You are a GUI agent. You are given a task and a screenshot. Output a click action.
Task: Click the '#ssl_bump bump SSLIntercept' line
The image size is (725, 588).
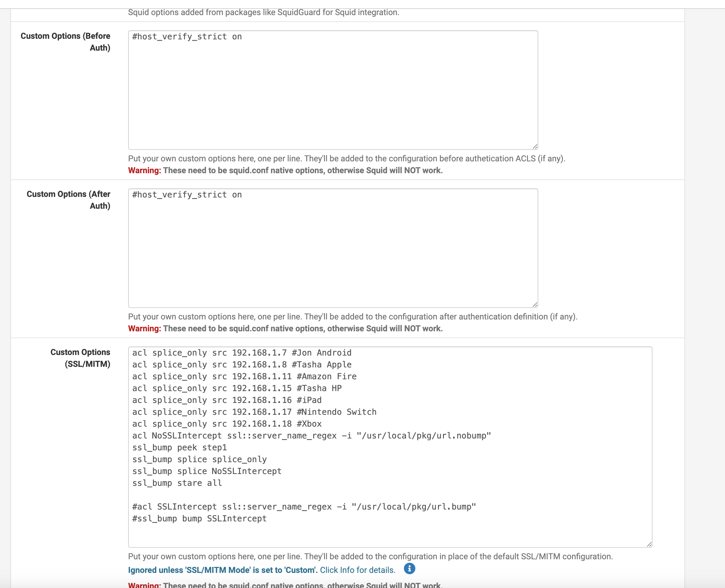[x=199, y=519]
